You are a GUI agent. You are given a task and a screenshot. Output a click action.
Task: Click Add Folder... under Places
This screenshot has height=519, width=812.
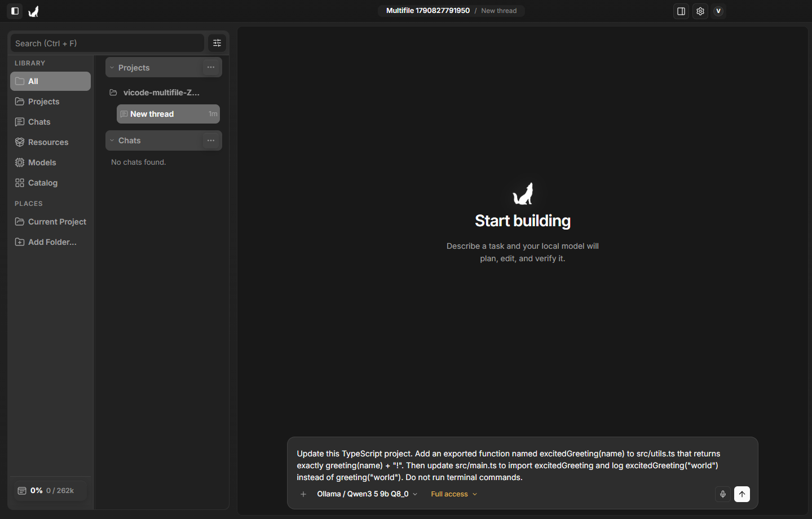click(x=50, y=242)
